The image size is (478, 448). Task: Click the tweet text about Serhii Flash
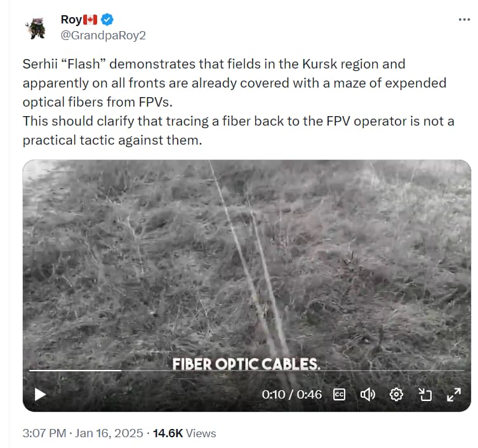[239, 102]
